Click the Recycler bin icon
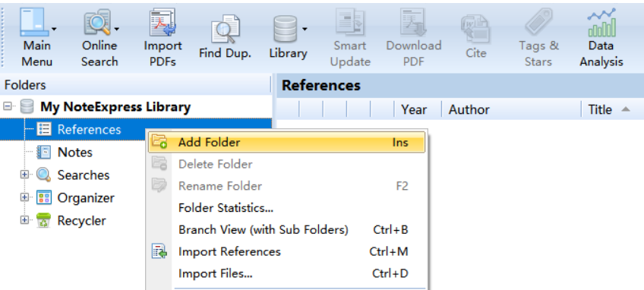 click(43, 221)
